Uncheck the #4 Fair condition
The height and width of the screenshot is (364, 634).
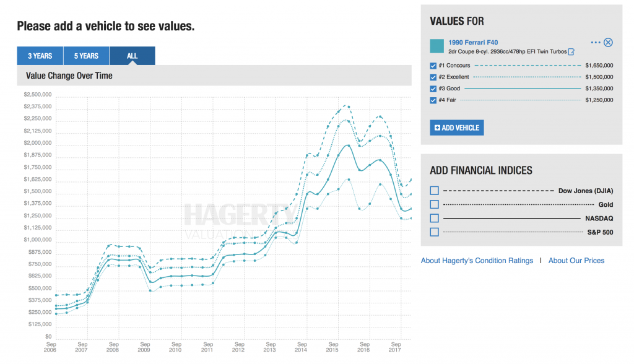433,100
